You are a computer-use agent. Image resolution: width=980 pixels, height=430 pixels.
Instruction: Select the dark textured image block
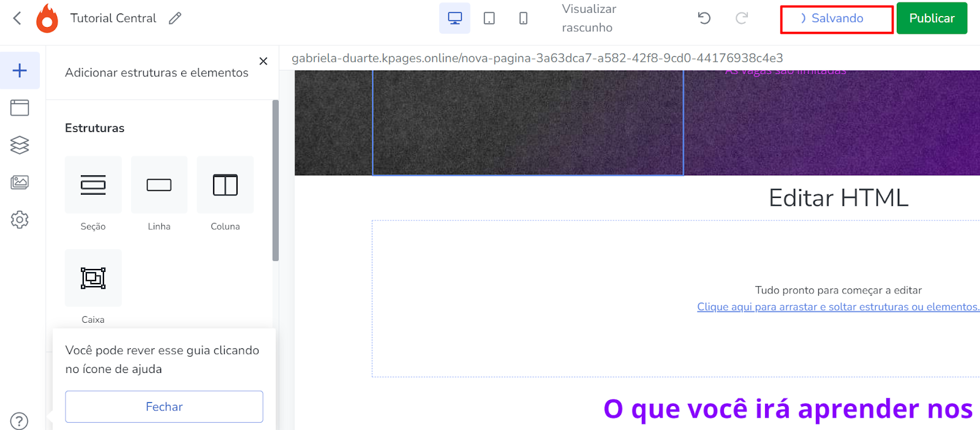[x=528, y=123]
